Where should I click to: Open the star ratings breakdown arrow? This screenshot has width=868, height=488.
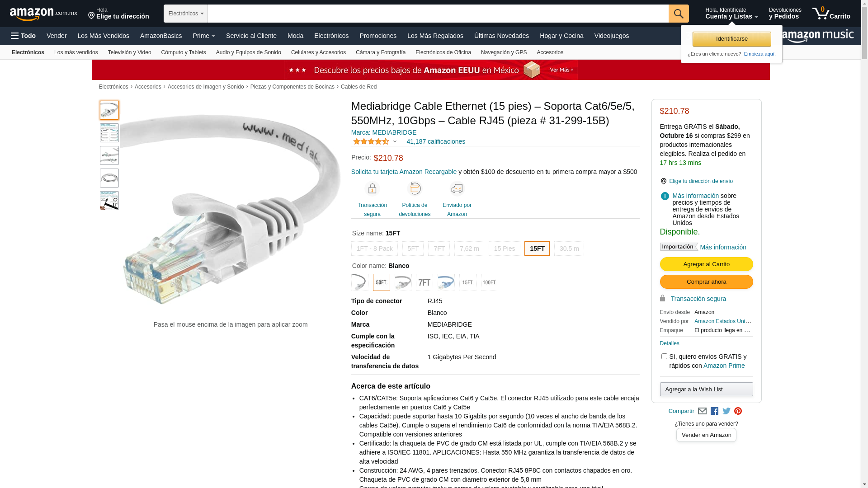click(395, 142)
